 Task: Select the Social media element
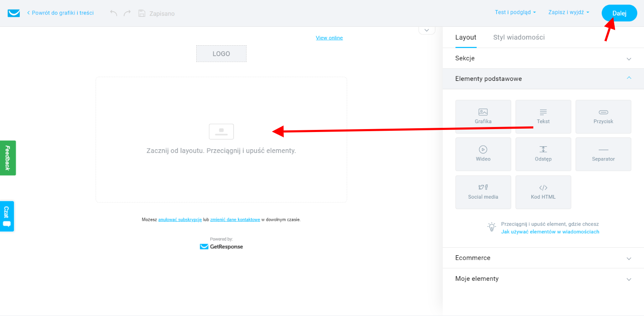coord(483,192)
